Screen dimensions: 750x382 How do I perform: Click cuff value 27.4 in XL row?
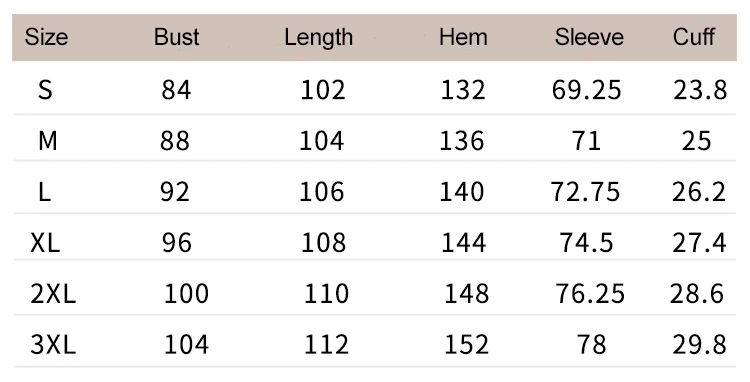(x=699, y=243)
